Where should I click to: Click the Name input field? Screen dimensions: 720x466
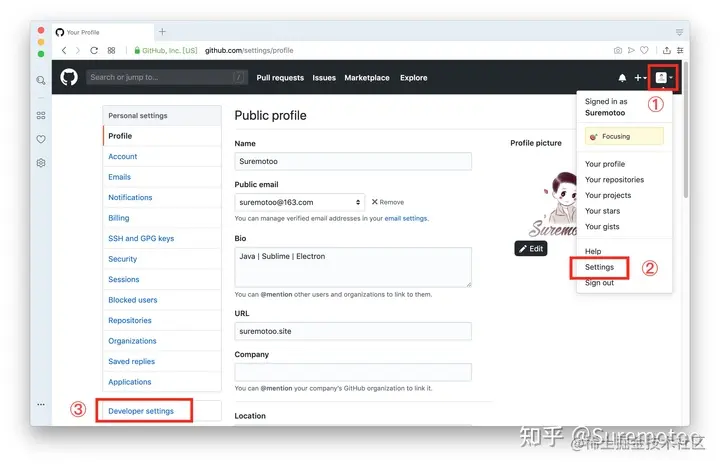[353, 161]
